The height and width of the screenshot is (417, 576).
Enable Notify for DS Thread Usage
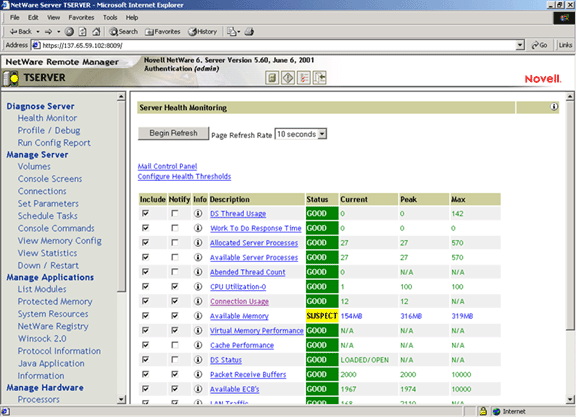[175, 213]
